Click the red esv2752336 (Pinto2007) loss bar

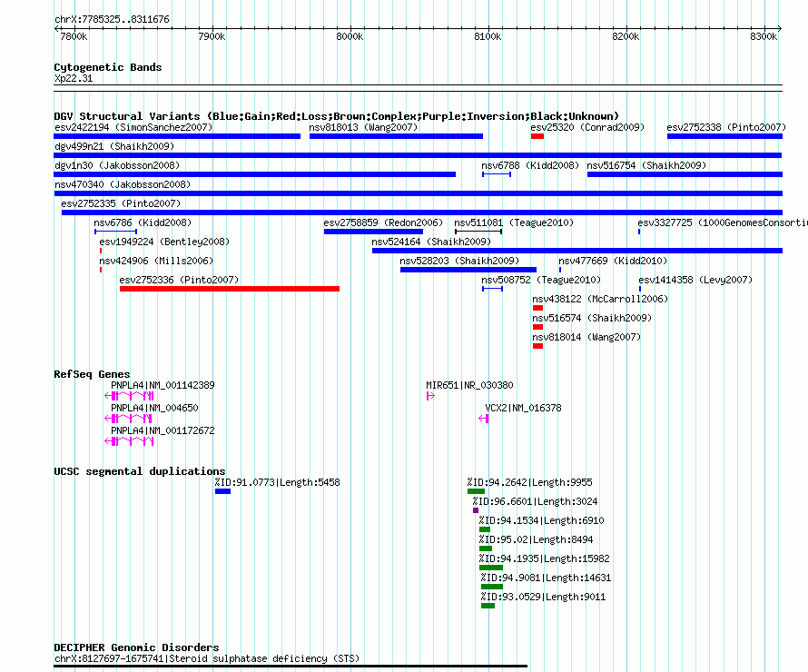coord(230,289)
